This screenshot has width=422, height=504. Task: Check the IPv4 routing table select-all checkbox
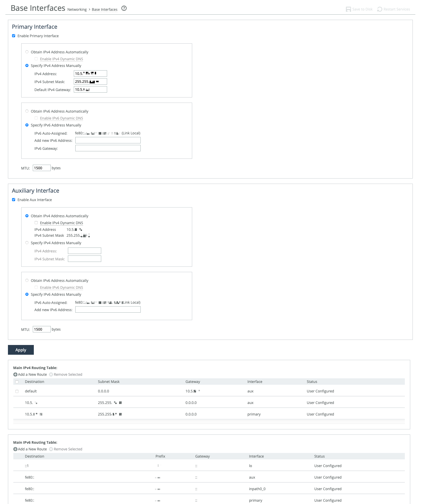pos(17,382)
